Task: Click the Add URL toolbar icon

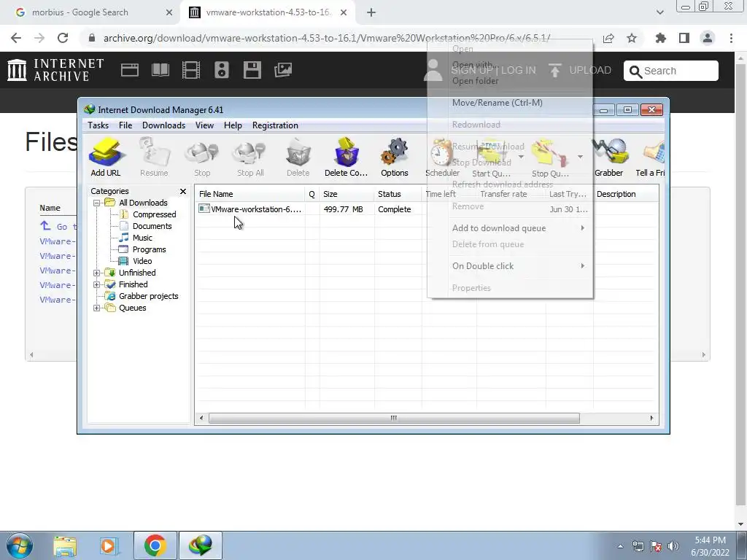Action: coord(106,157)
